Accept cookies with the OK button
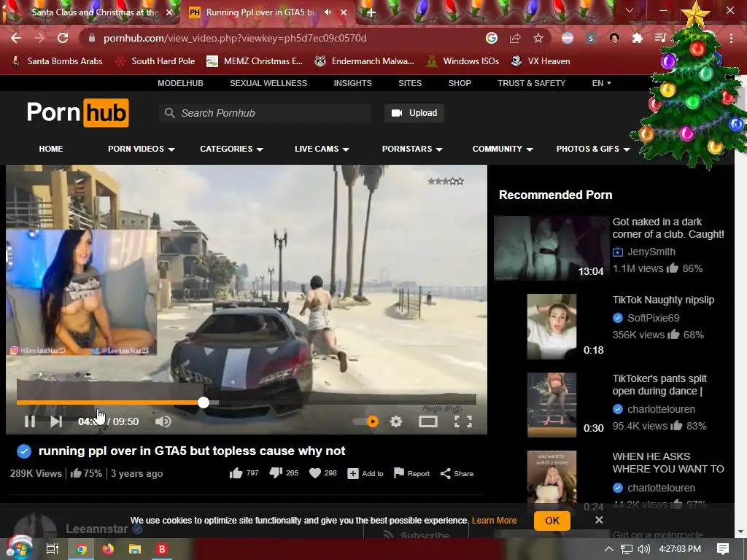The width and height of the screenshot is (747, 560). pos(551,521)
